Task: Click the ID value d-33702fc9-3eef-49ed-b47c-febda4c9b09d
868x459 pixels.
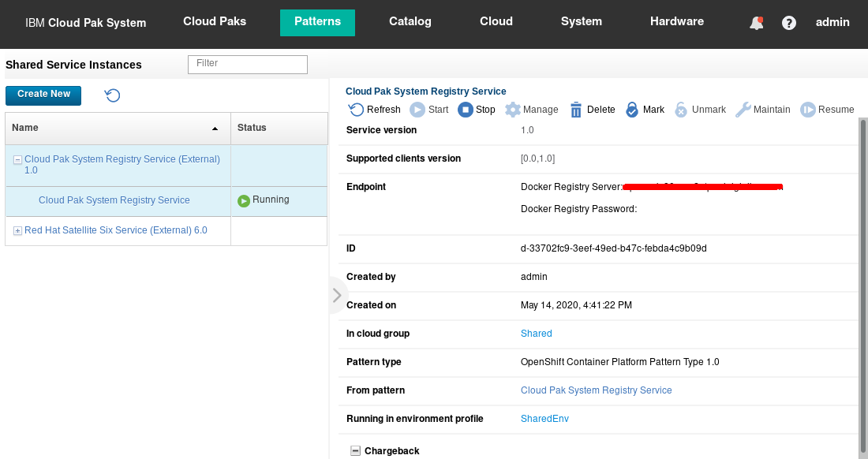Action: (613, 248)
